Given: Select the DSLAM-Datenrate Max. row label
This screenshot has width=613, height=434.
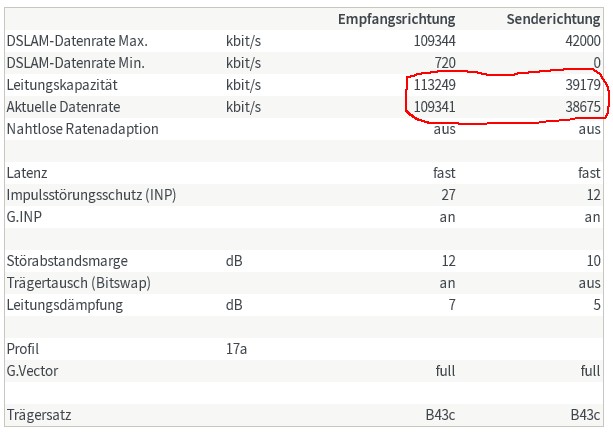Looking at the screenshot, I should [77, 41].
